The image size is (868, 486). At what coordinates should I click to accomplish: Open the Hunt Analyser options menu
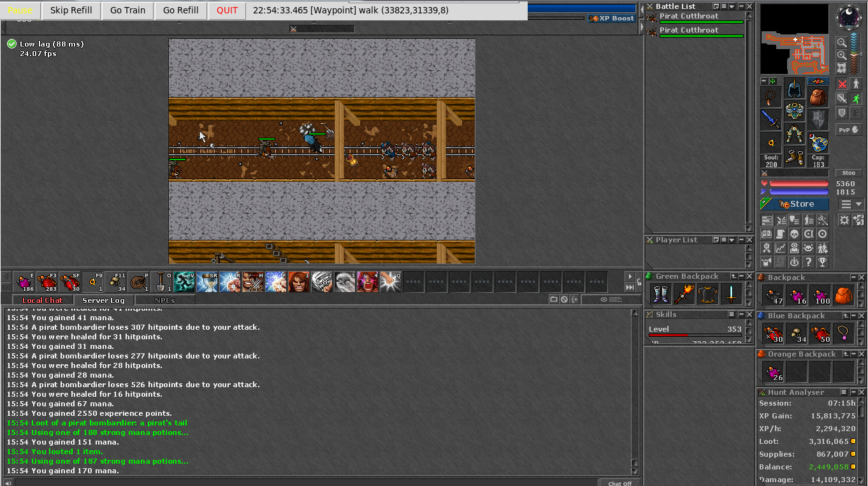844,392
